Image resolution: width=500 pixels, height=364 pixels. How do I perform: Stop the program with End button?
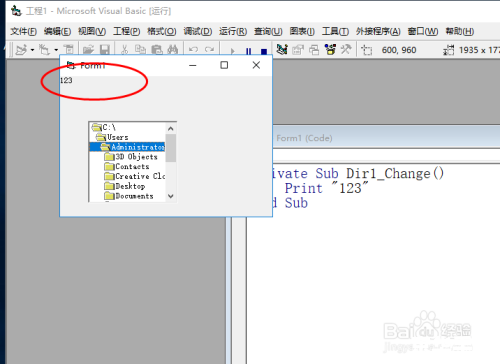[x=264, y=51]
